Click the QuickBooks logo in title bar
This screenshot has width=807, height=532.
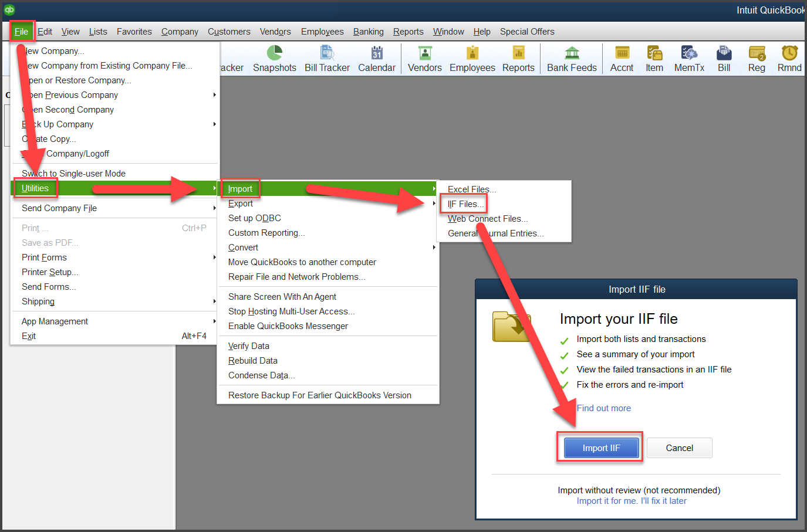[9, 10]
